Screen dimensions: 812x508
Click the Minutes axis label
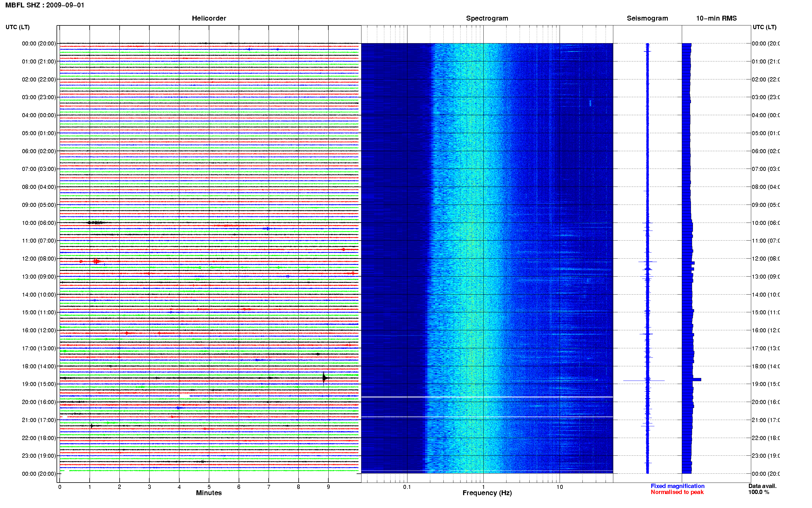209,493
